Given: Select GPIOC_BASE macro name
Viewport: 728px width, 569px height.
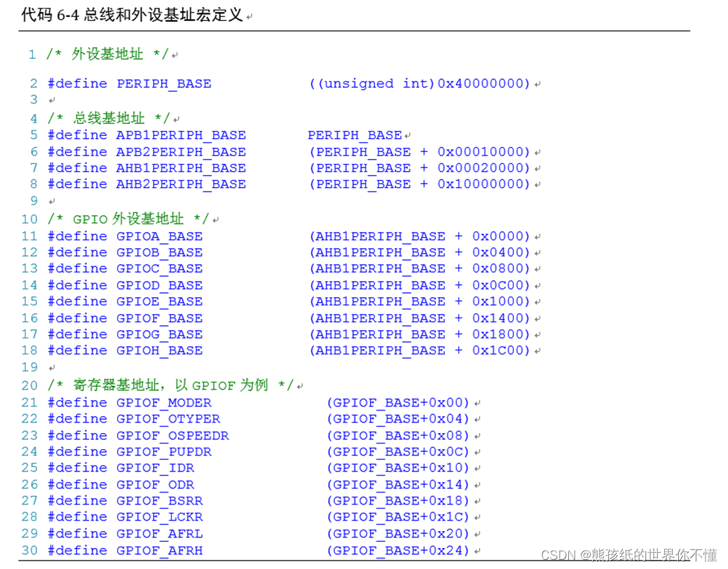Looking at the screenshot, I should (159, 269).
